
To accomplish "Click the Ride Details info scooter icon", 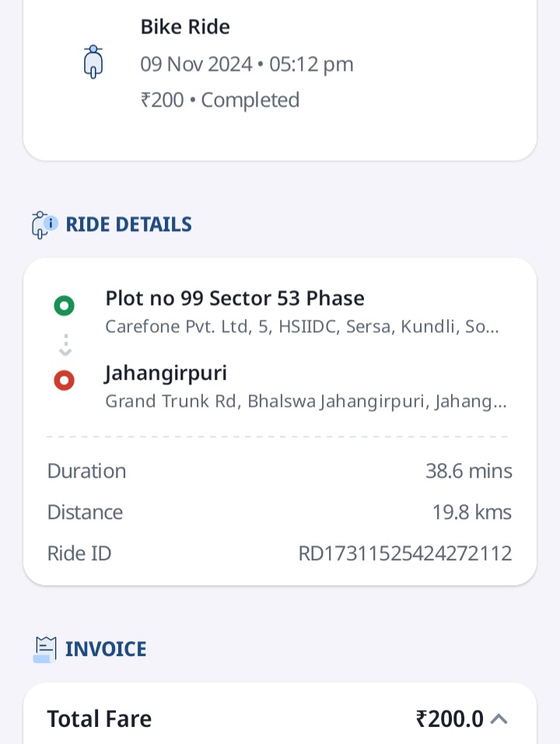I will coord(44,225).
